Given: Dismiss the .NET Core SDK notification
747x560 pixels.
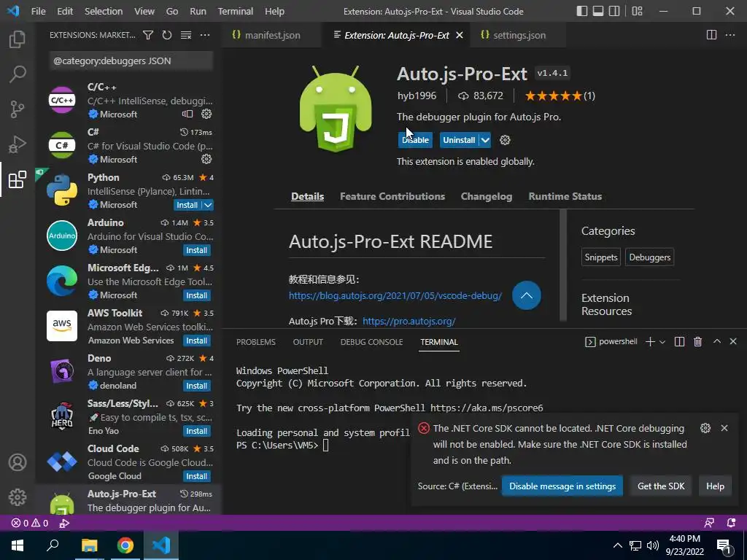Looking at the screenshot, I should (724, 428).
